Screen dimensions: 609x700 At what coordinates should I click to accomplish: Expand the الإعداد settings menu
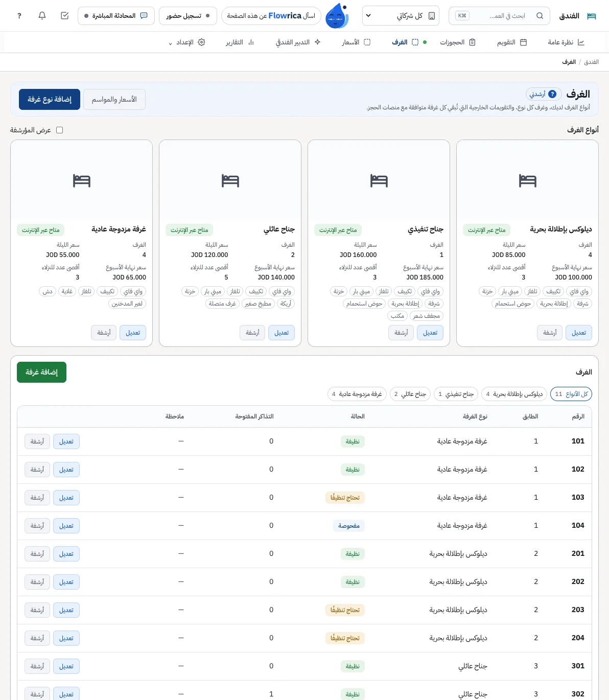coord(186,42)
